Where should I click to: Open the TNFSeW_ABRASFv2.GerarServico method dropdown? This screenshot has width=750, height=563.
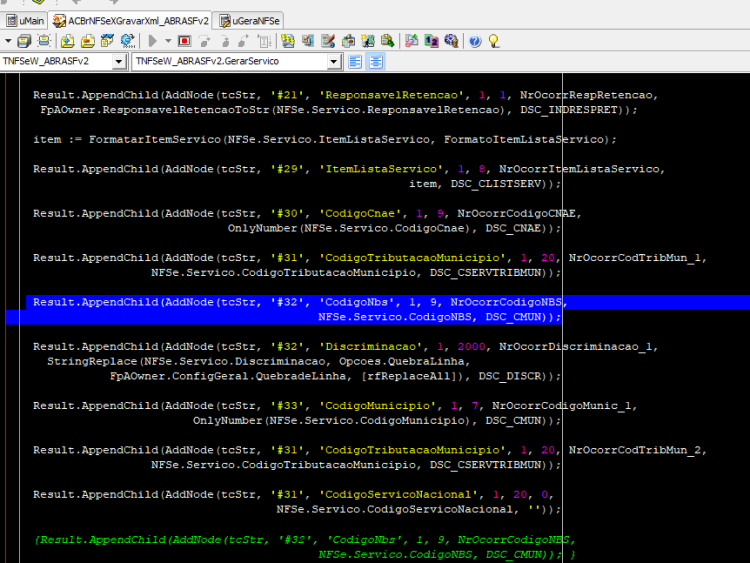pos(334,62)
